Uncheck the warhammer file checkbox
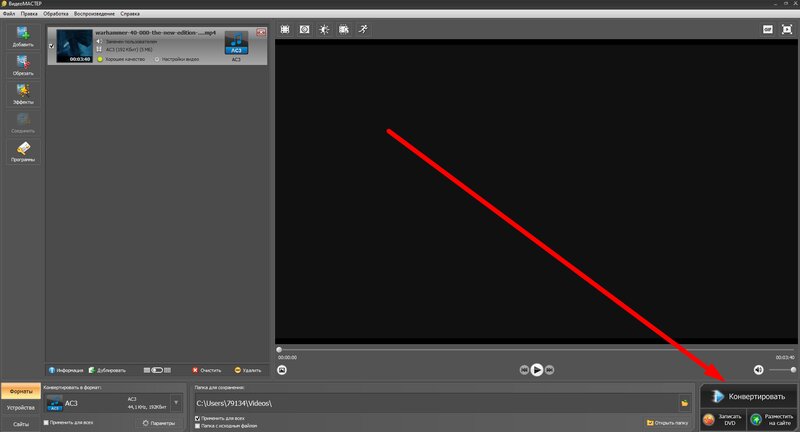Viewport: 800px width, 432px height. click(x=51, y=46)
